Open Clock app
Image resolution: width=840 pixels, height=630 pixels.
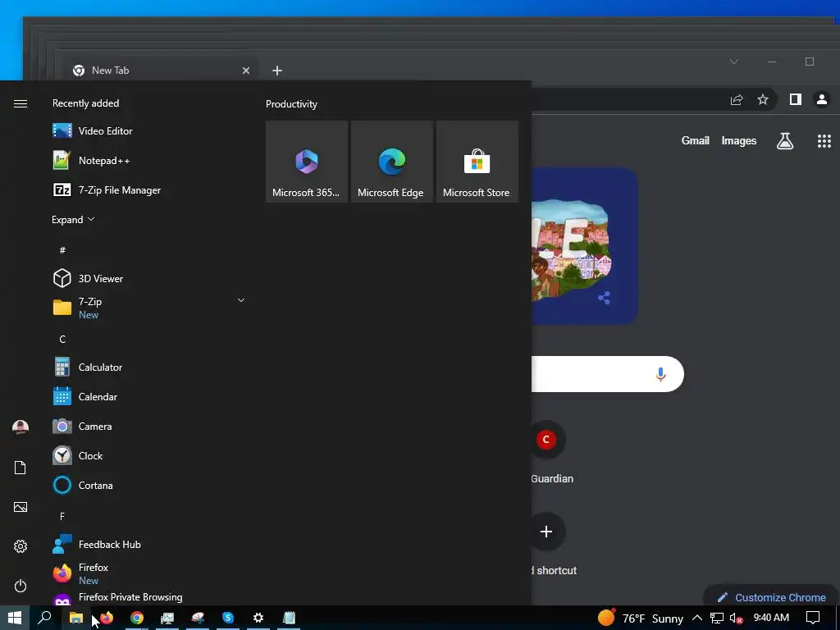pyautogui.click(x=150, y=455)
